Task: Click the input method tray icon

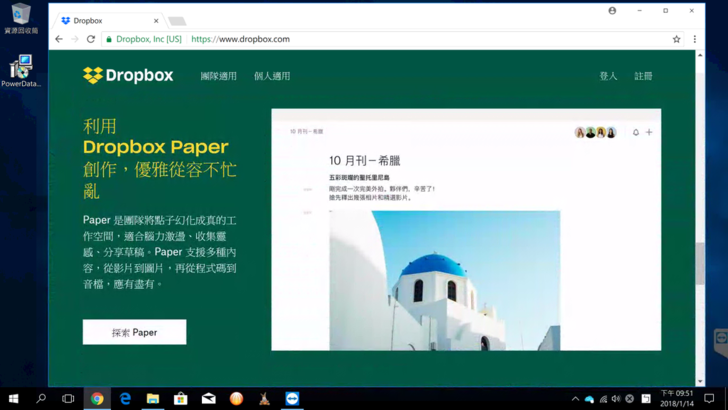Action: [646, 398]
